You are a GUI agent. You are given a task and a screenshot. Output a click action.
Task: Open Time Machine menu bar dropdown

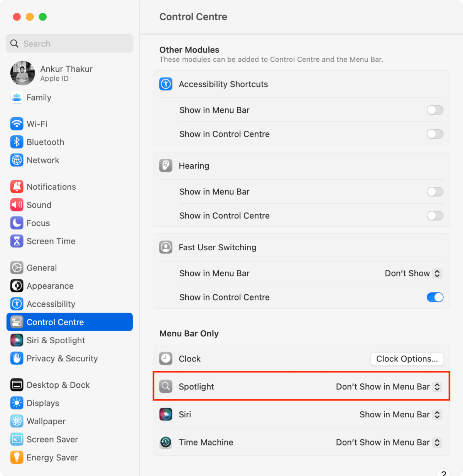point(389,442)
